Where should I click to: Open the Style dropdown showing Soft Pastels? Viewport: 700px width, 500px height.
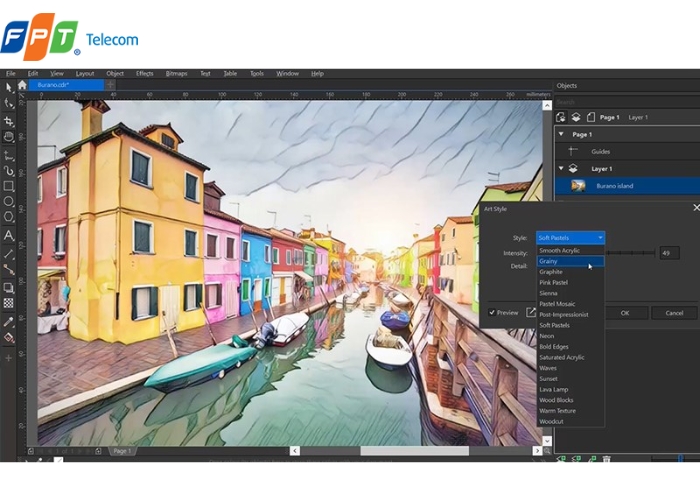(571, 238)
